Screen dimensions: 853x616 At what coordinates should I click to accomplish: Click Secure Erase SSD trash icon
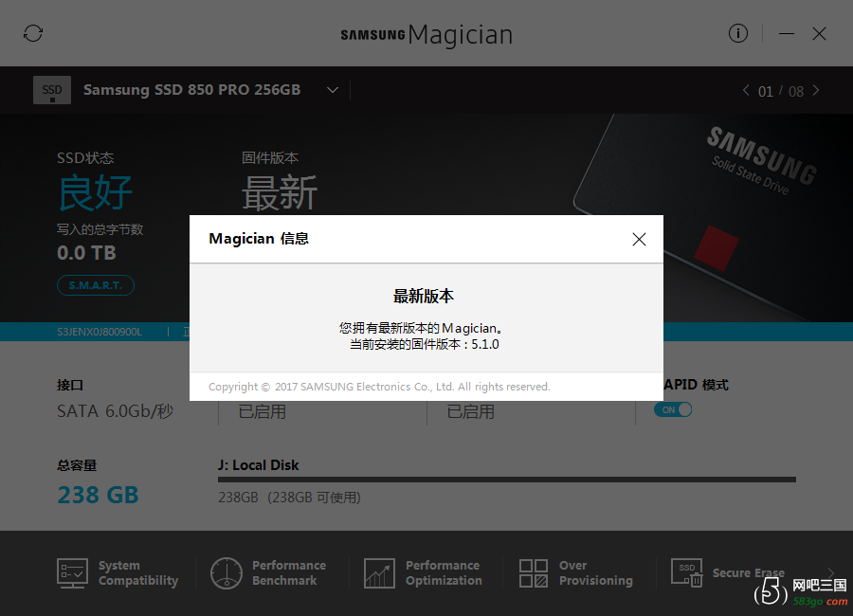pos(687,573)
